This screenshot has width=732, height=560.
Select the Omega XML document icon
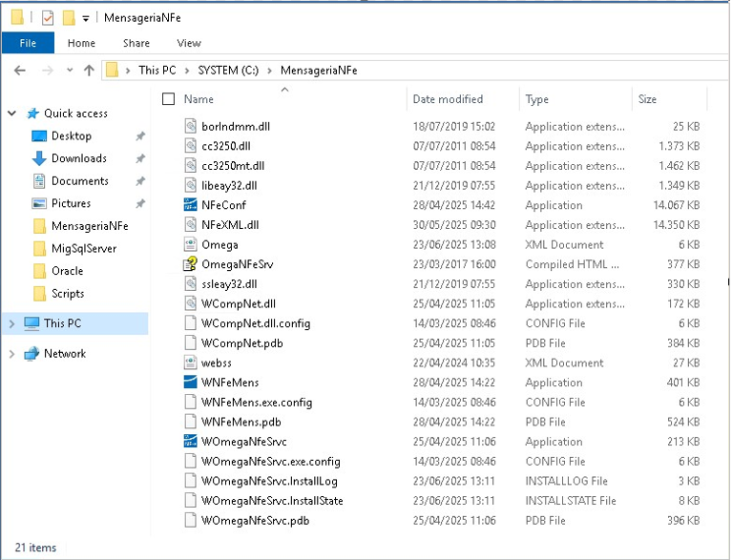[190, 244]
